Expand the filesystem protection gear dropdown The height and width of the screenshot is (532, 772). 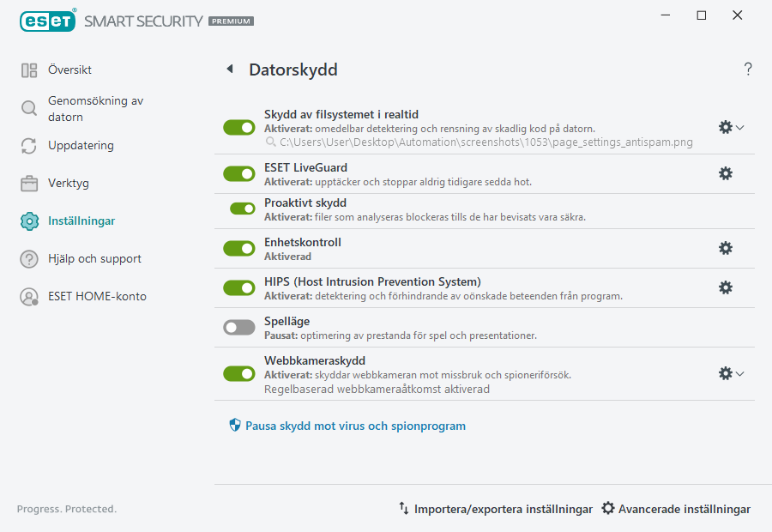739,127
